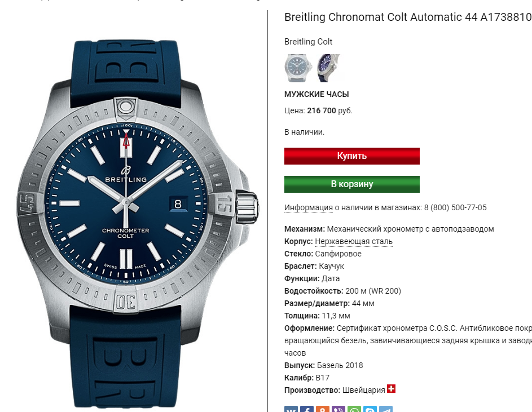
Task: Click the red Купить button
Action: [352, 156]
